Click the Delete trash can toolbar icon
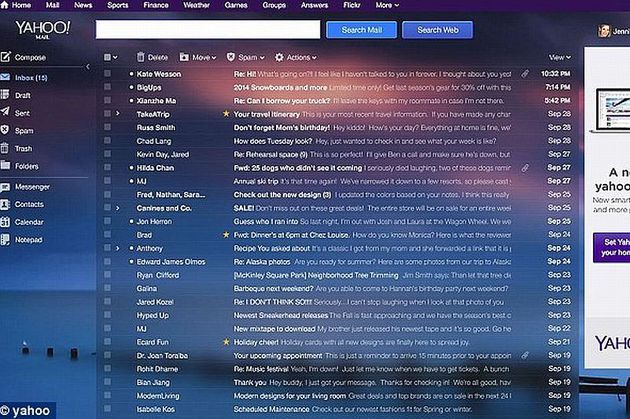This screenshot has height=419, width=630. click(x=141, y=57)
